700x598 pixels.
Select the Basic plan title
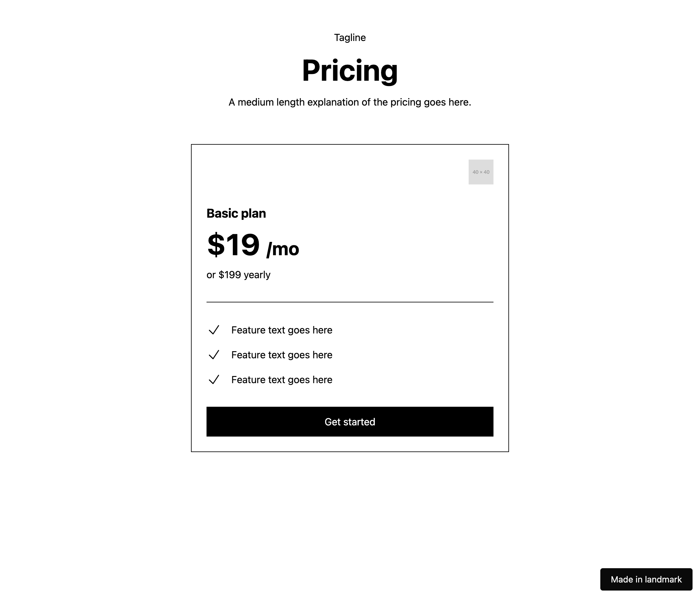[x=236, y=214]
